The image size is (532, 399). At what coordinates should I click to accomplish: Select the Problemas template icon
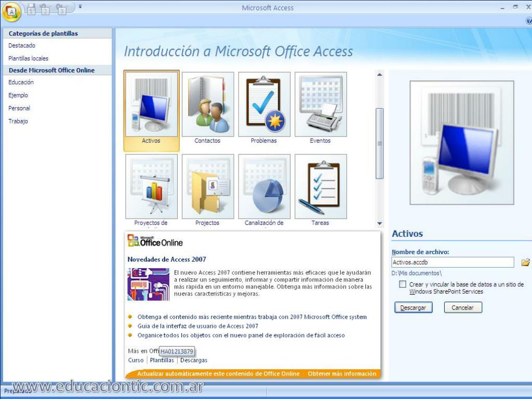point(264,104)
